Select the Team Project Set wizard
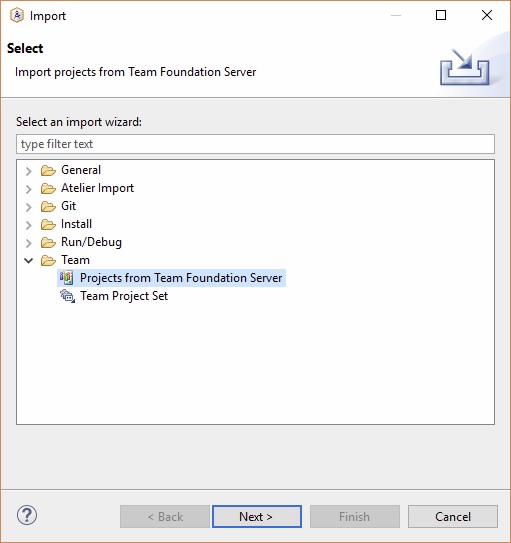Image resolution: width=511 pixels, height=543 pixels. pyautogui.click(x=124, y=296)
